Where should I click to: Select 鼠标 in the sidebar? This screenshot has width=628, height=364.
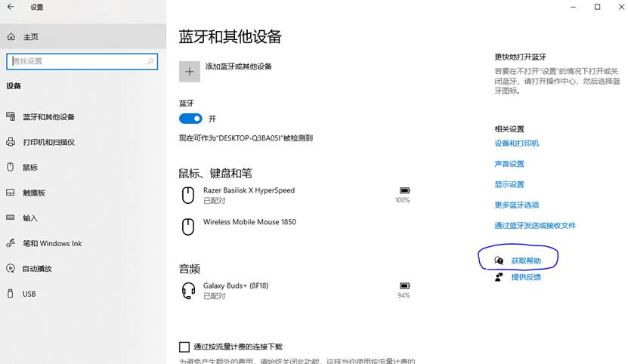(30, 167)
